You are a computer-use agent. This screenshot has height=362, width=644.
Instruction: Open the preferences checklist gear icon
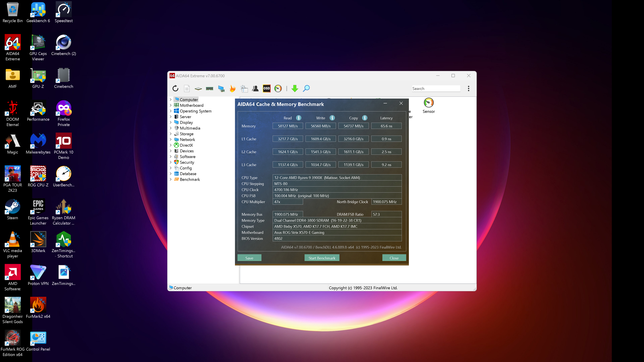[x=244, y=88]
